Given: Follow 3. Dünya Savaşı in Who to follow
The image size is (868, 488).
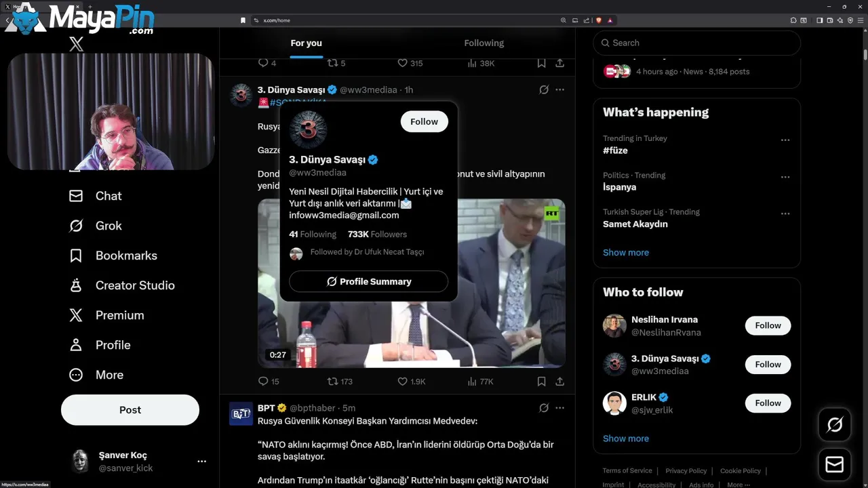Looking at the screenshot, I should click(768, 364).
